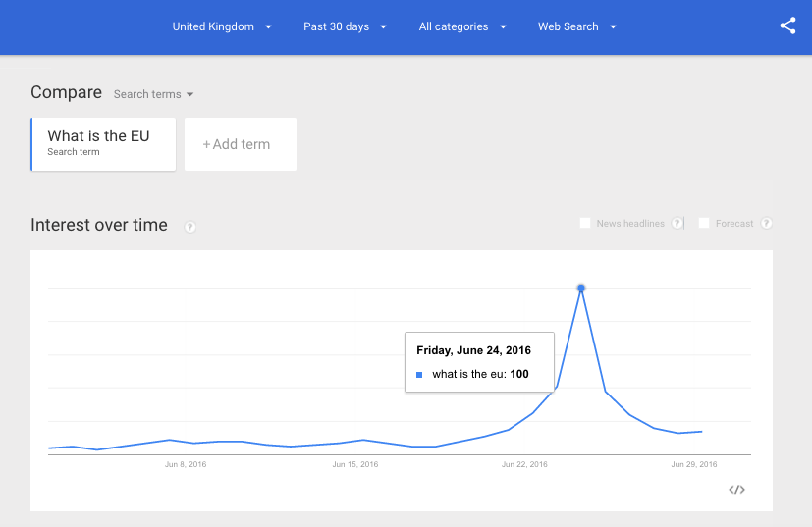Expand the Search terms dropdown beside Compare
Viewport: 812px width, 527px height.
[x=154, y=94]
